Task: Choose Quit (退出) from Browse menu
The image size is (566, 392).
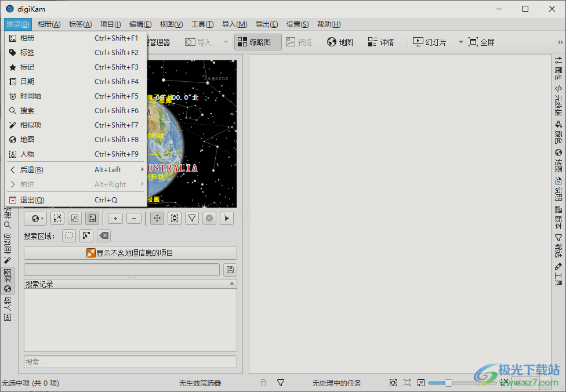Action: (32, 200)
